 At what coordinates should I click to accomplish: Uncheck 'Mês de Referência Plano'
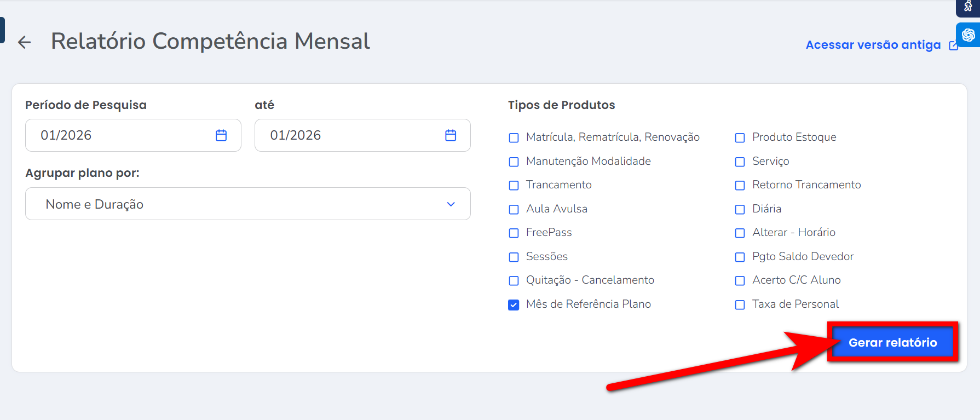[x=514, y=305]
